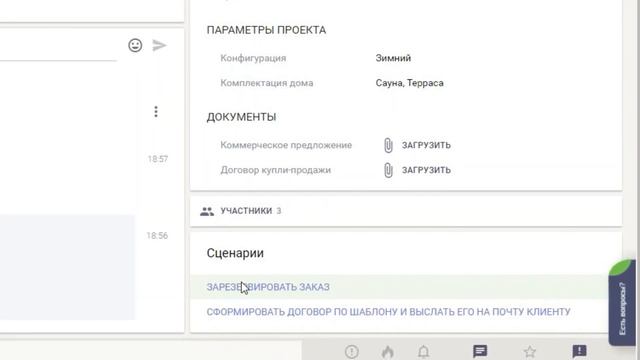Click the ДОКУМЕНТЫ heading

(x=241, y=117)
